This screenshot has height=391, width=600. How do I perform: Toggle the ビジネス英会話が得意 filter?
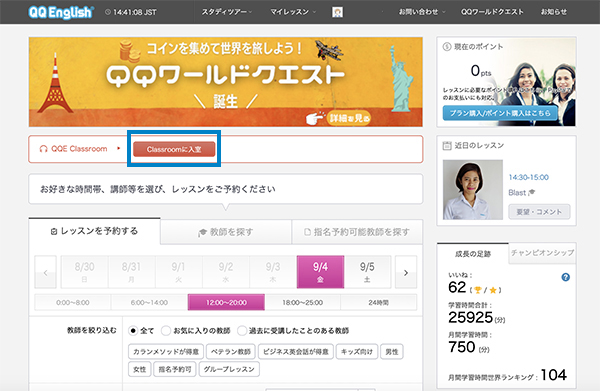pos(296,352)
